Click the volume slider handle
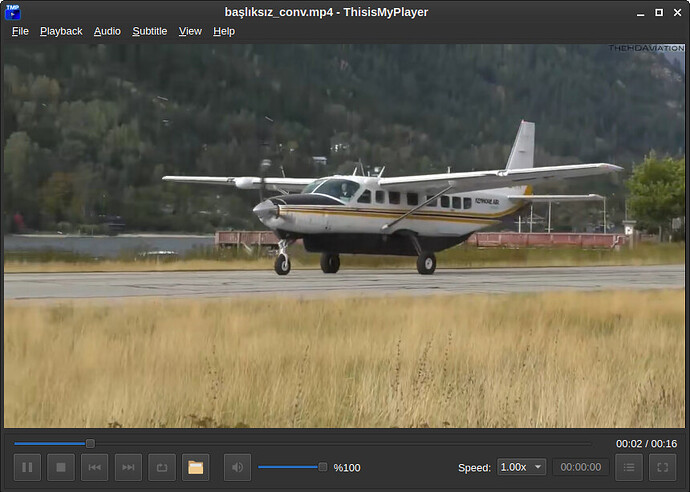Screen dimensions: 690x492 (x=323, y=467)
